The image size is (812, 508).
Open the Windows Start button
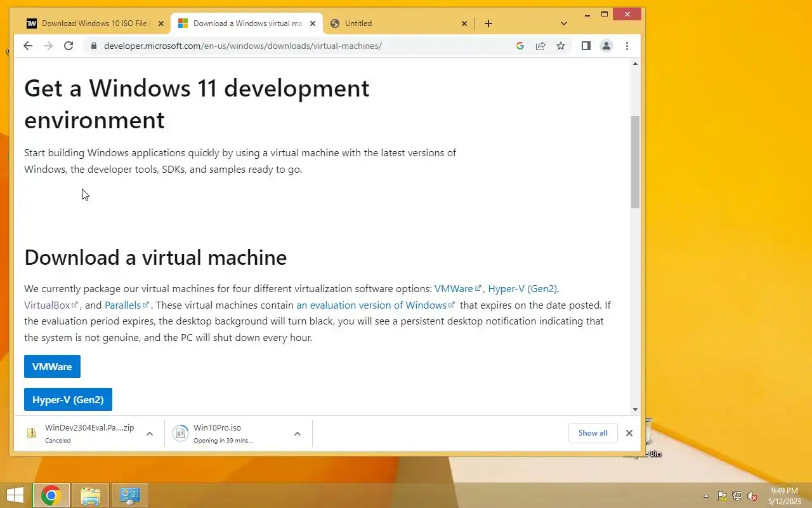15,495
